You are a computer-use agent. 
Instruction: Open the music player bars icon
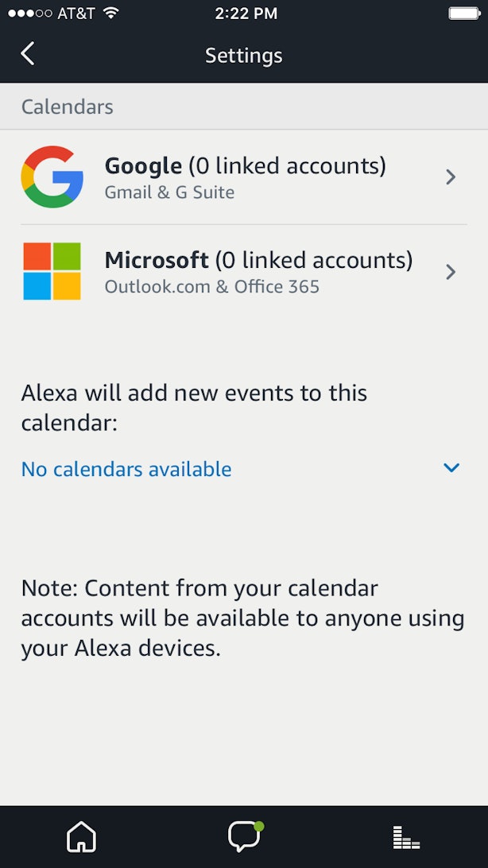tap(406, 837)
